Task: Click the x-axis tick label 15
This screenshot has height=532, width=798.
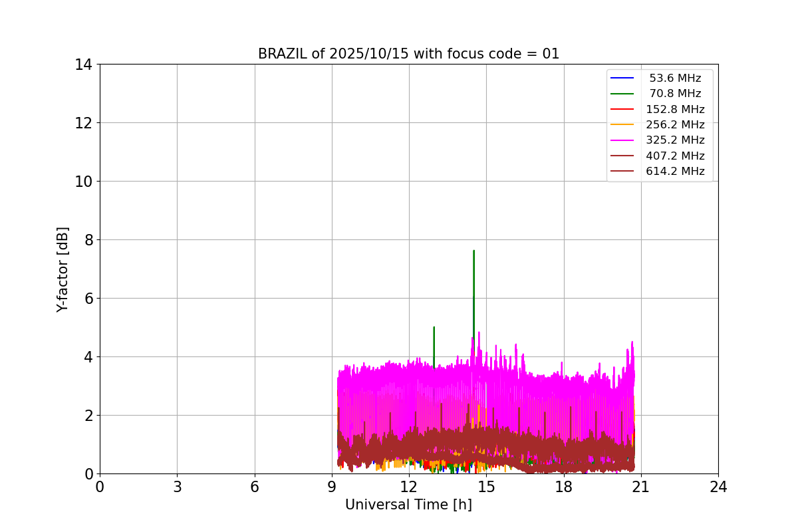Action: pyautogui.click(x=486, y=487)
